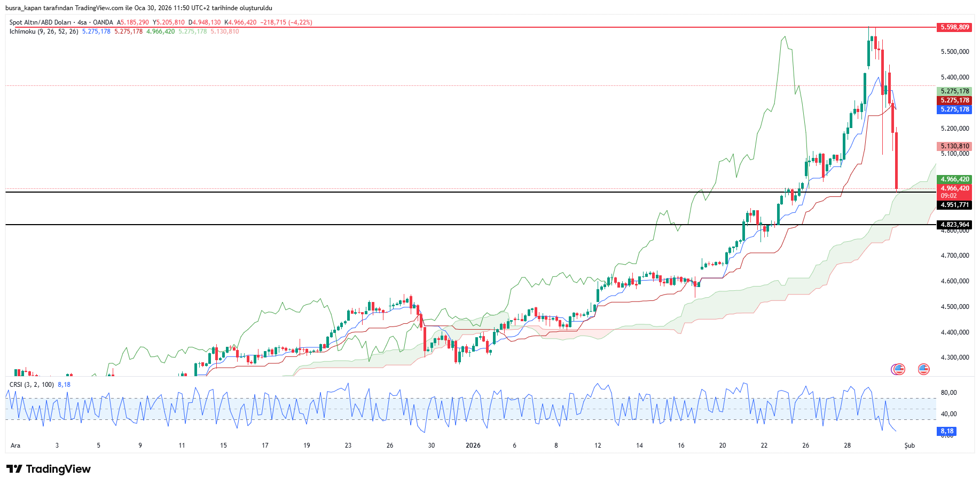Open the left US flag event icon
The width and height of the screenshot is (980, 485).
[898, 369]
